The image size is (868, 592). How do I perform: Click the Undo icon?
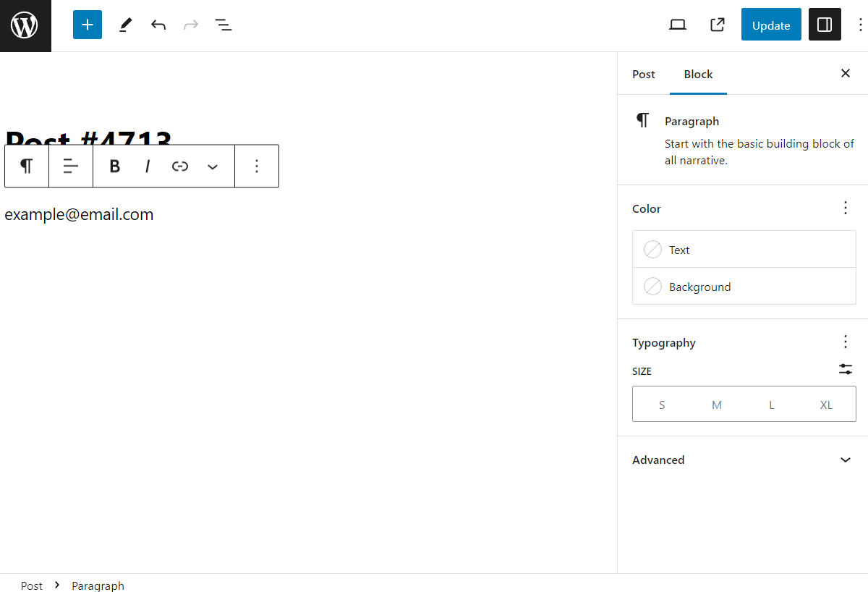point(158,24)
